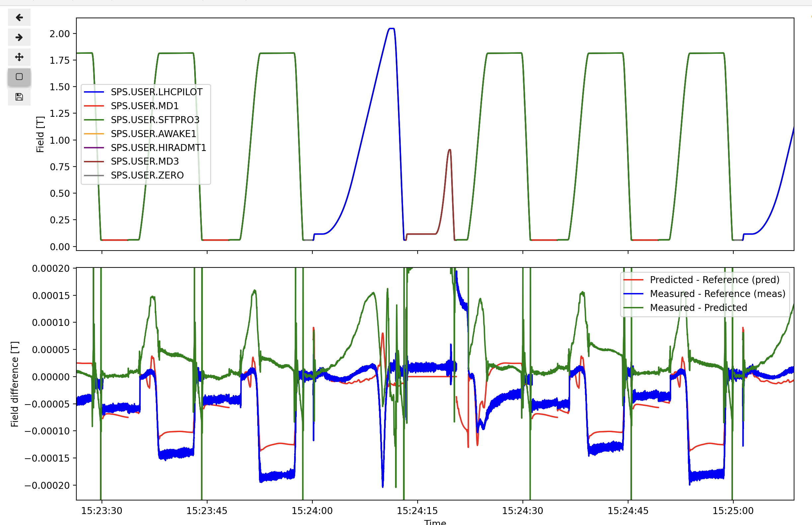This screenshot has height=525, width=812.
Task: Click the forward arrow to next view
Action: [19, 37]
